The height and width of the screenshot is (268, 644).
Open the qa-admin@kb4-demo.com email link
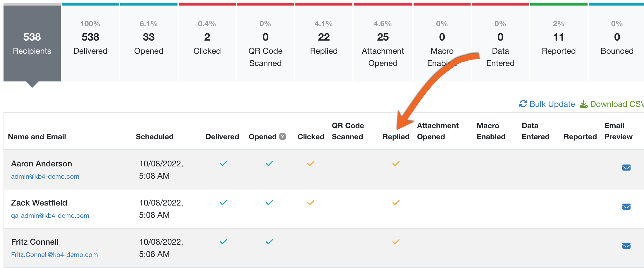[50, 215]
